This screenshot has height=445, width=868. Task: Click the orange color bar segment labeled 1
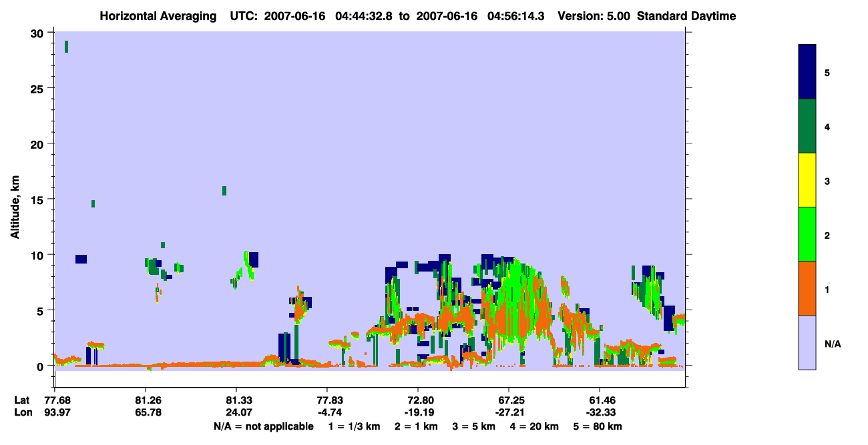807,288
